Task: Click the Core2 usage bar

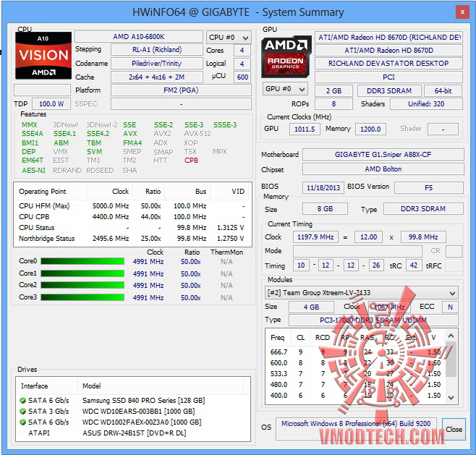Action: [82, 285]
